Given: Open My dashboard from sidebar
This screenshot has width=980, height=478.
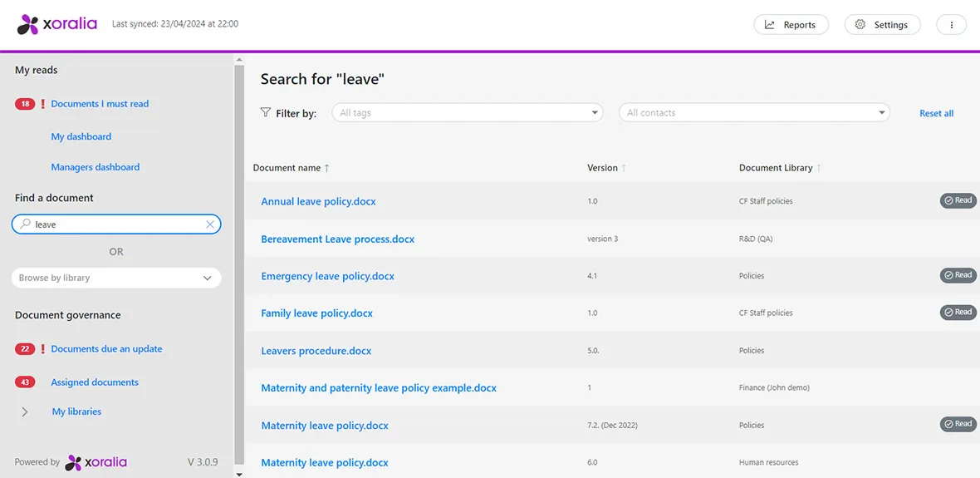Looking at the screenshot, I should tap(81, 136).
